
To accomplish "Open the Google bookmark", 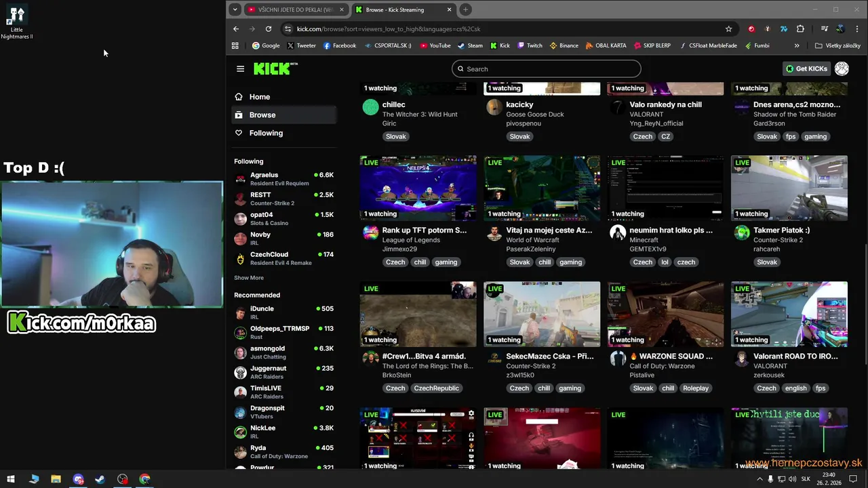I will pos(266,45).
